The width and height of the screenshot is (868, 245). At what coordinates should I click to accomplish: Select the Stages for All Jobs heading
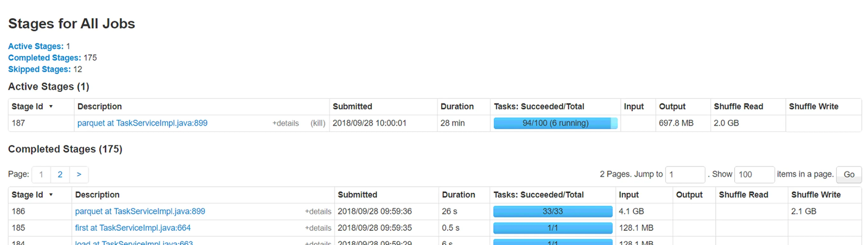coord(72,23)
